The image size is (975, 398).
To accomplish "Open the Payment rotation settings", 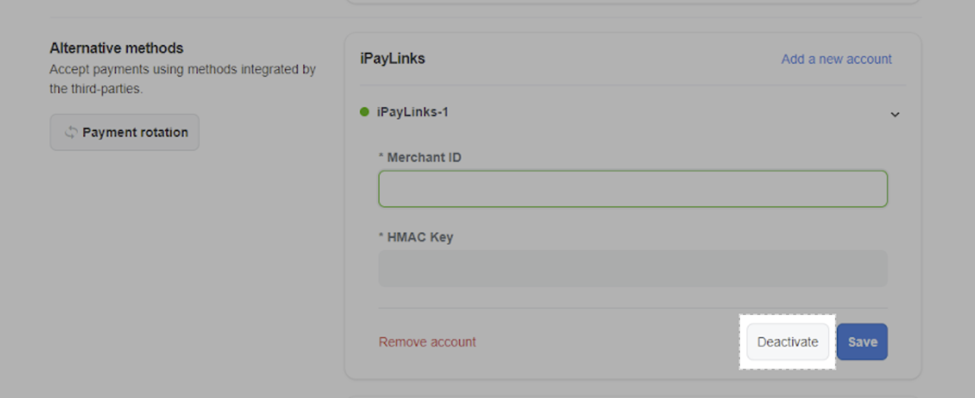I will tap(124, 132).
